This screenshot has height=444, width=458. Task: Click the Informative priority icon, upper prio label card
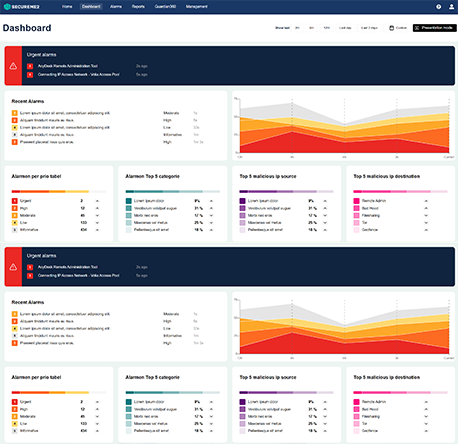[15, 230]
